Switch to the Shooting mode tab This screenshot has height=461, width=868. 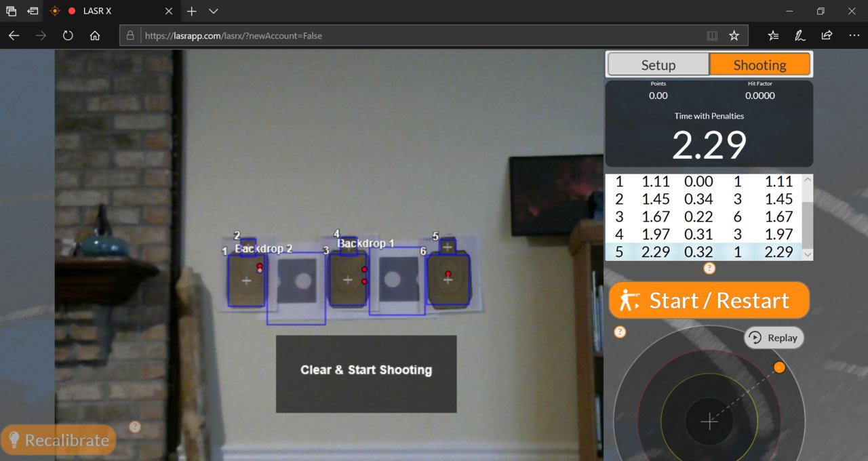coord(759,64)
